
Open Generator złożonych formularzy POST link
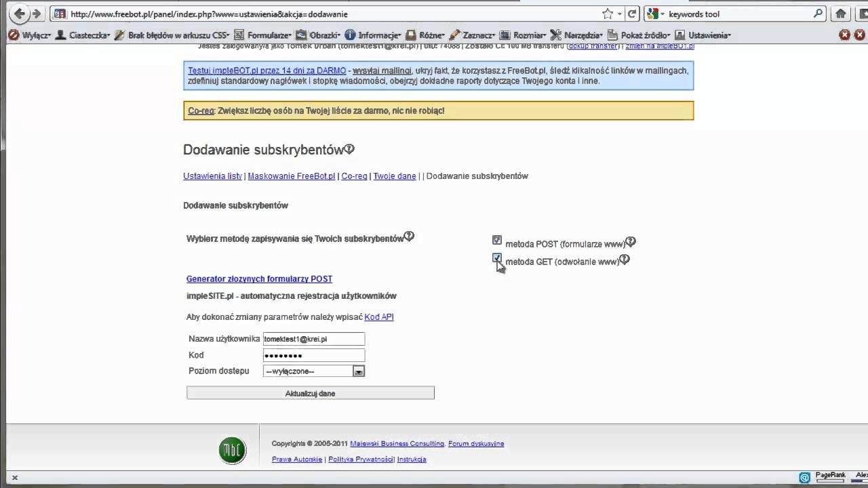[x=259, y=279]
